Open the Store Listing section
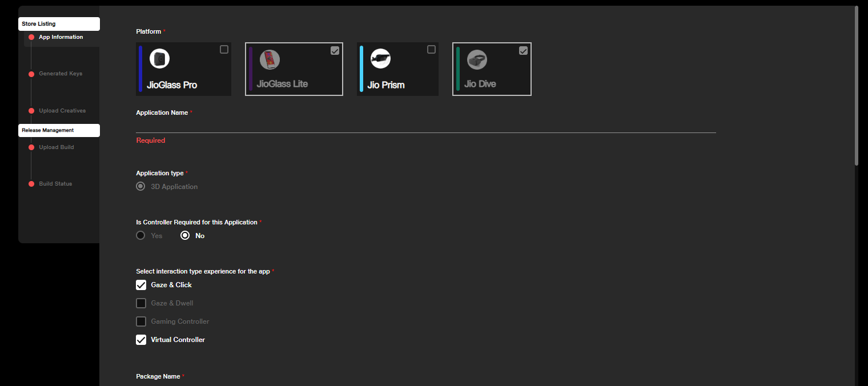 coord(59,24)
